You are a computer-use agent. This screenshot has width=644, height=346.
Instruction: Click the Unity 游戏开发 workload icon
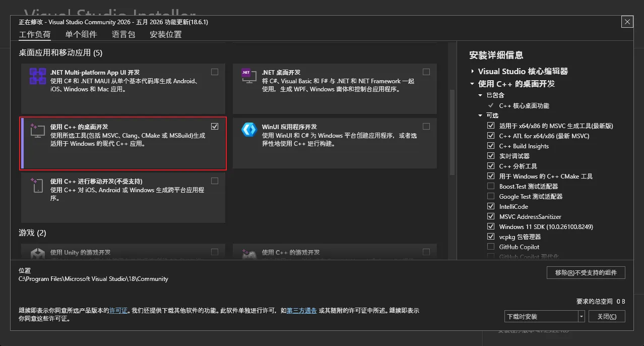(x=38, y=253)
